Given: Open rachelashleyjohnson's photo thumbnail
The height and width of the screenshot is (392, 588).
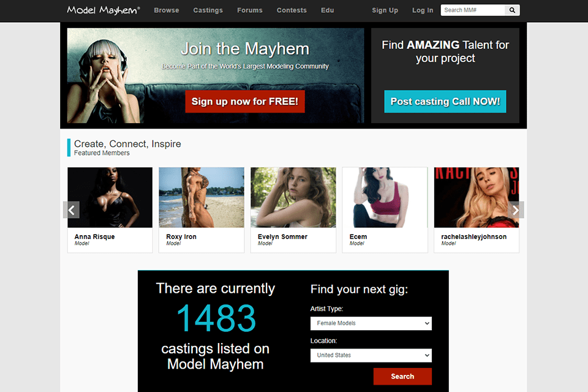Looking at the screenshot, I should 477,197.
